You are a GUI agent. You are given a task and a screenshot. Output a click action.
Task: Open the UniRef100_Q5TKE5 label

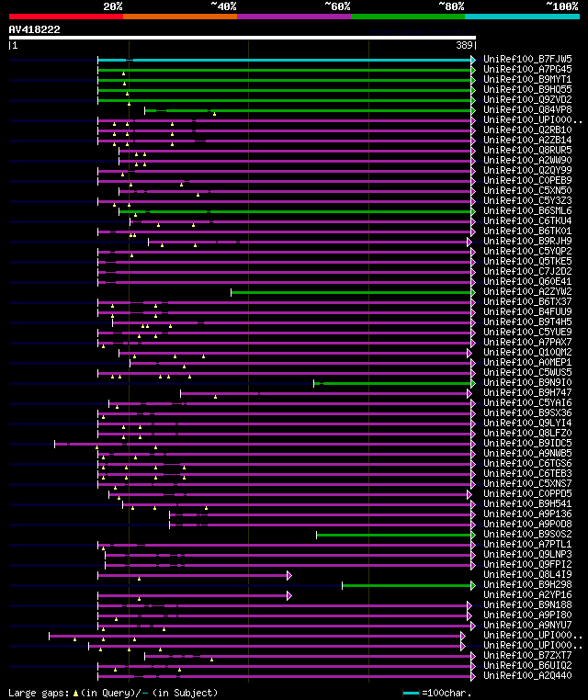(x=527, y=261)
